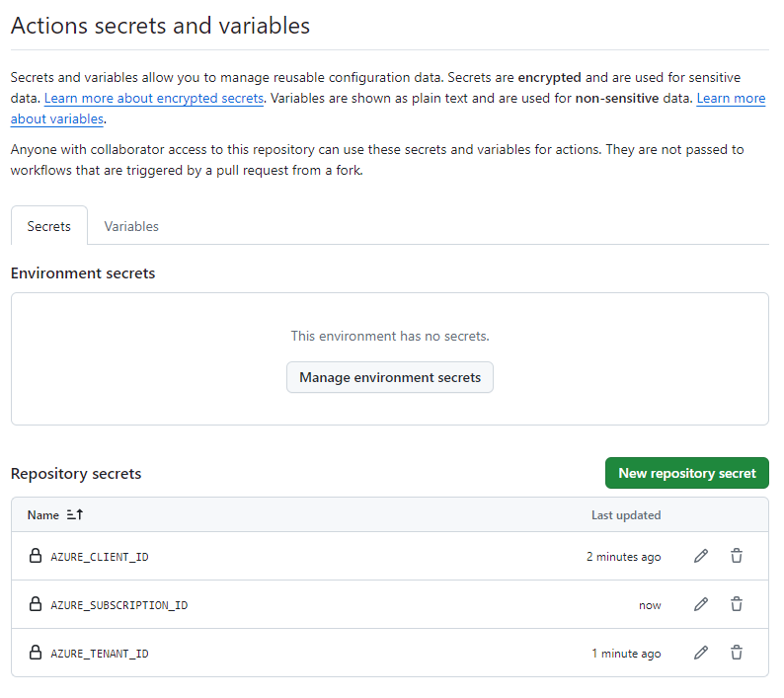The height and width of the screenshot is (698, 784).
Task: Select the AZURE_CLIENT_ID secret name
Action: point(100,557)
